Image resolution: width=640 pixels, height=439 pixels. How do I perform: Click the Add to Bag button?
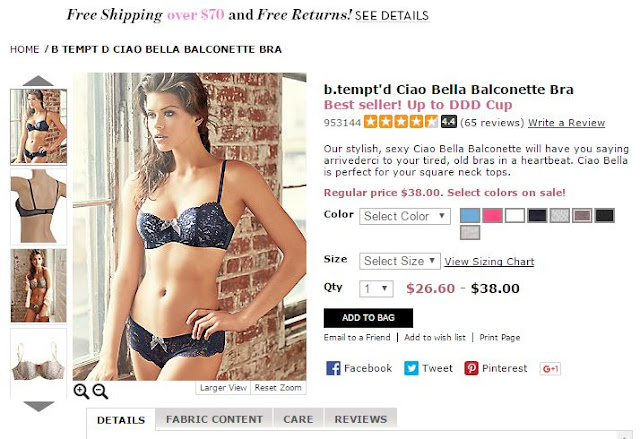(368, 318)
